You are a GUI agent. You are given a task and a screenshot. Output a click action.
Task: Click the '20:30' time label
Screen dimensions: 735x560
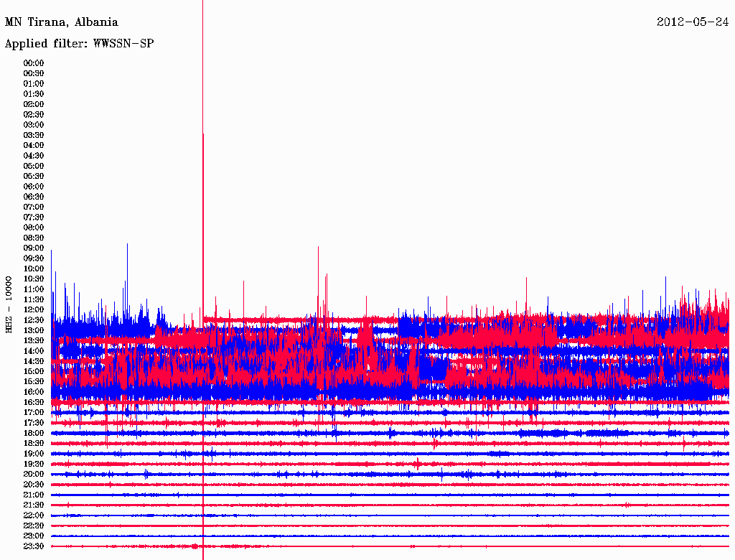(x=34, y=485)
